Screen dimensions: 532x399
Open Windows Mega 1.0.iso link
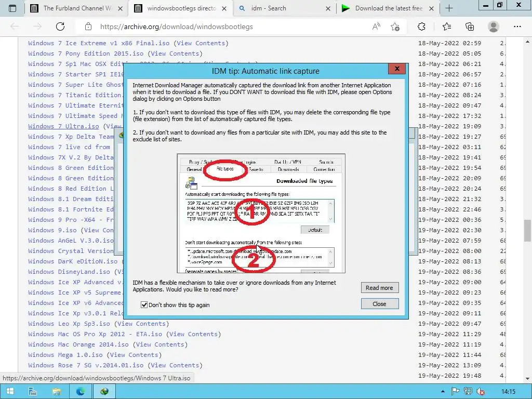pos(65,355)
